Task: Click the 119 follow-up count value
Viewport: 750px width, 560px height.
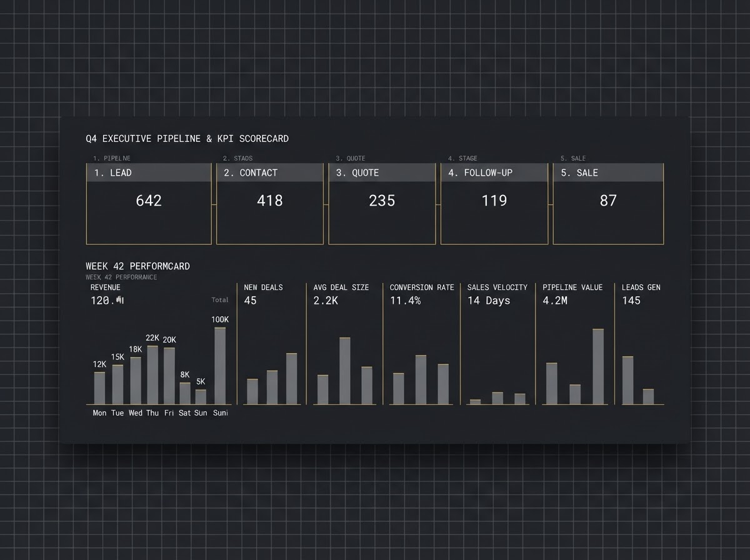Action: pyautogui.click(x=494, y=201)
